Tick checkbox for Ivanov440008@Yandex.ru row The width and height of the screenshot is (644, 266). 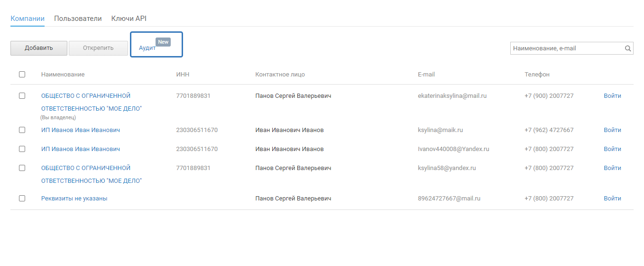click(x=22, y=149)
